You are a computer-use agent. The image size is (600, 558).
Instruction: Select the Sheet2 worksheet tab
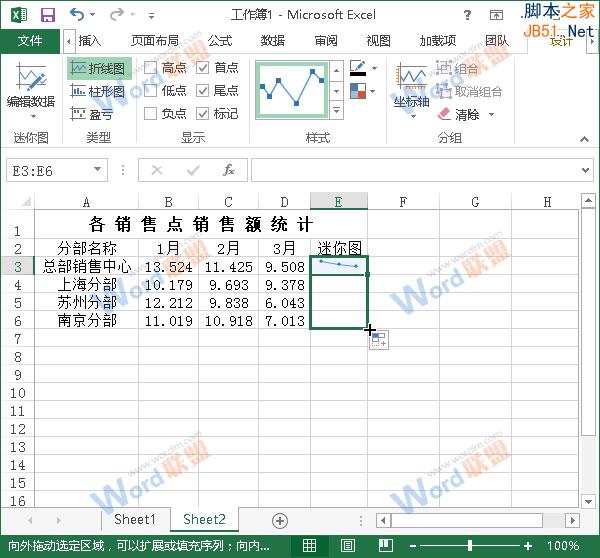[x=204, y=520]
